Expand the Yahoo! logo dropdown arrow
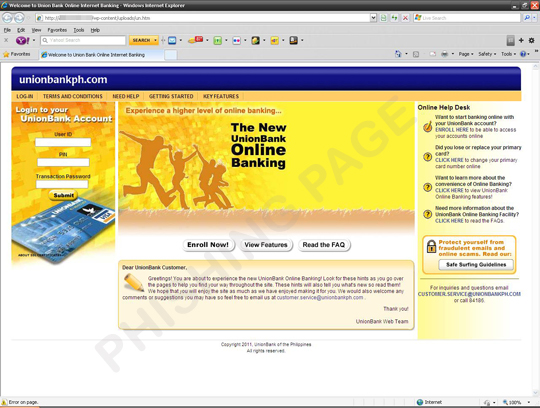The image size is (540, 408). (x=34, y=40)
